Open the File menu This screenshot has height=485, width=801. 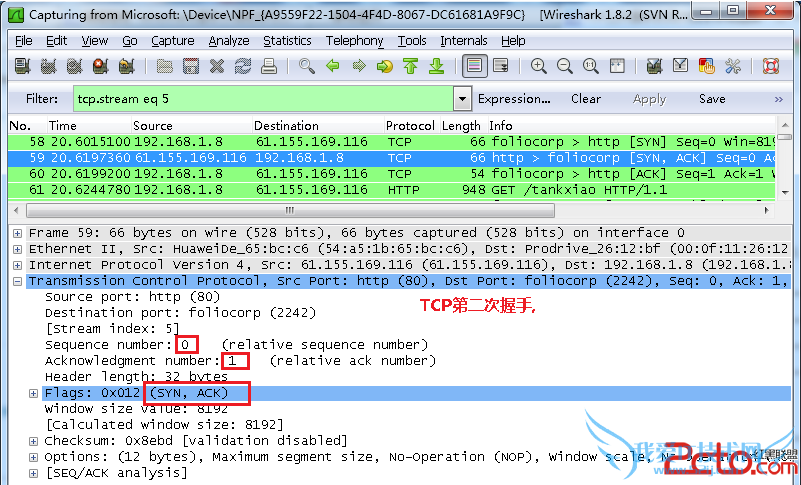[23, 40]
